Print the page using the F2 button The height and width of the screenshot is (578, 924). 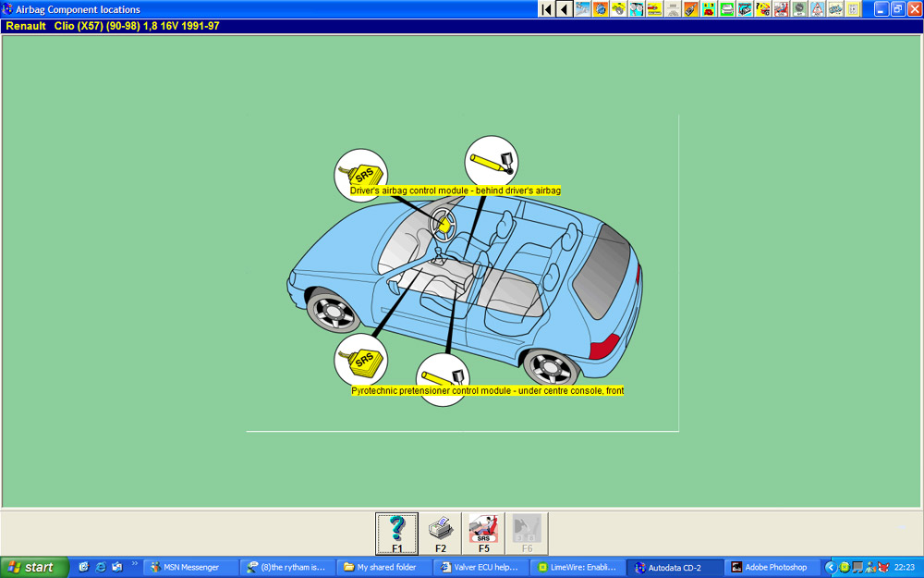pos(440,534)
